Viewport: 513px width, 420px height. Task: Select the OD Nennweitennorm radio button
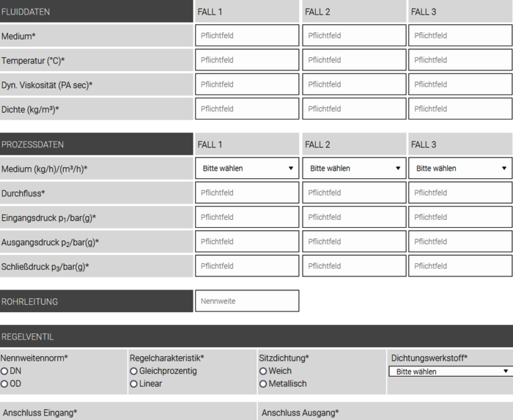click(x=4, y=384)
